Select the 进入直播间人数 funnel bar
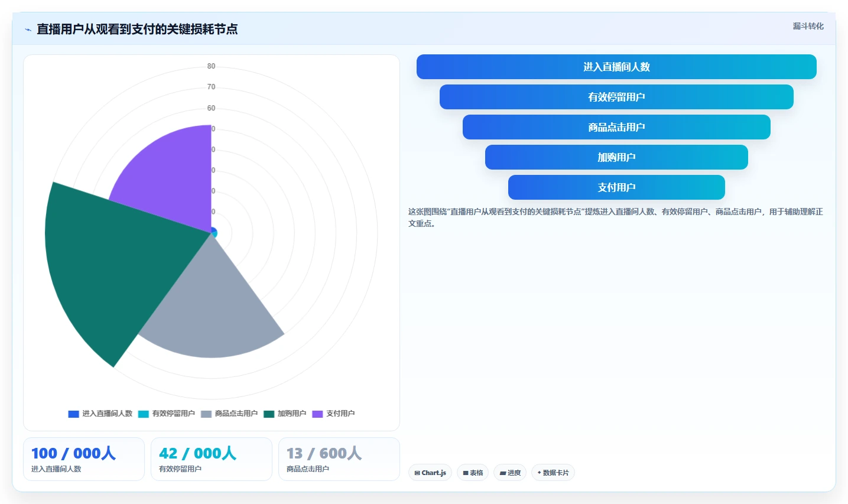 [x=616, y=67]
